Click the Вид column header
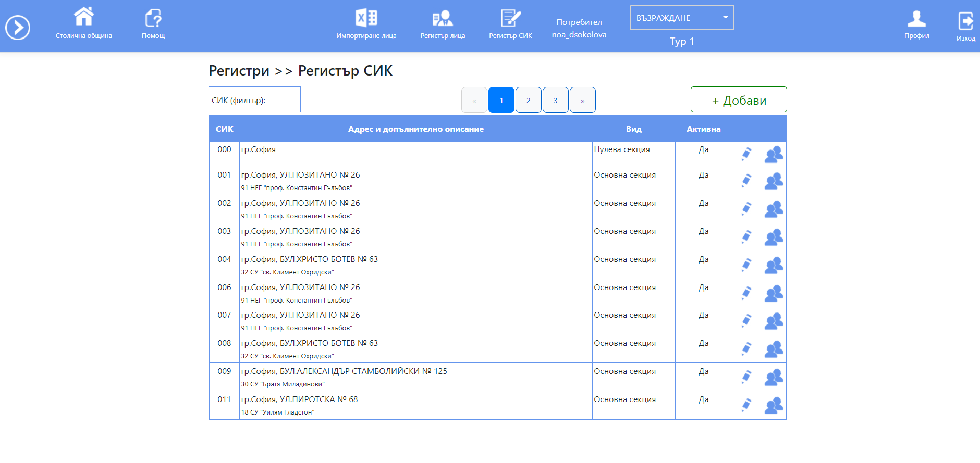980x463 pixels. 633,129
